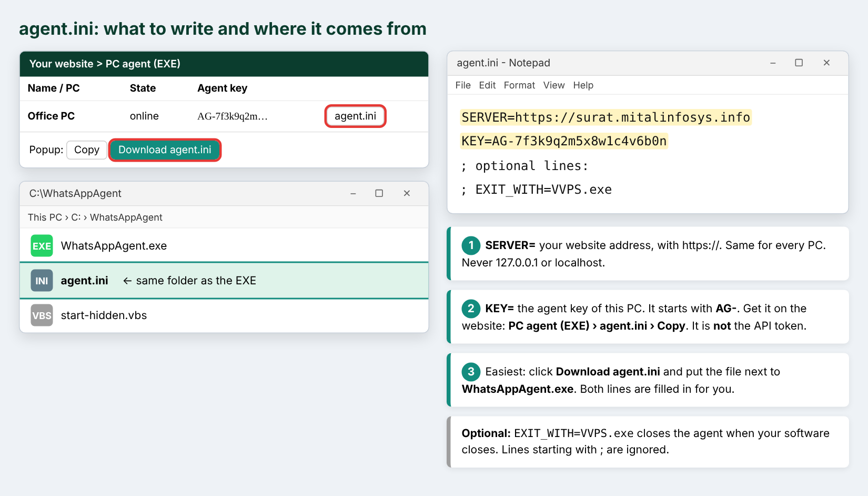This screenshot has width=868, height=496.
Task: Open the View menu in Notepad
Action: [554, 85]
